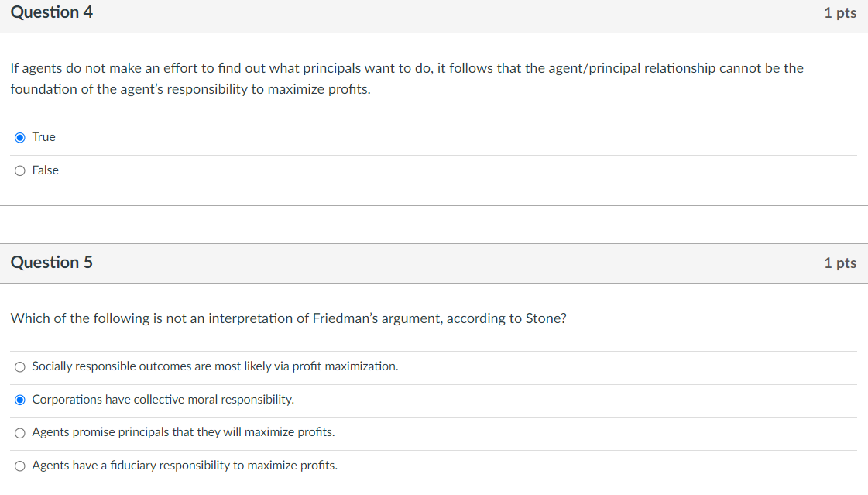Click the Question 5 header
Viewport: 868px width, 495px height.
(x=51, y=262)
